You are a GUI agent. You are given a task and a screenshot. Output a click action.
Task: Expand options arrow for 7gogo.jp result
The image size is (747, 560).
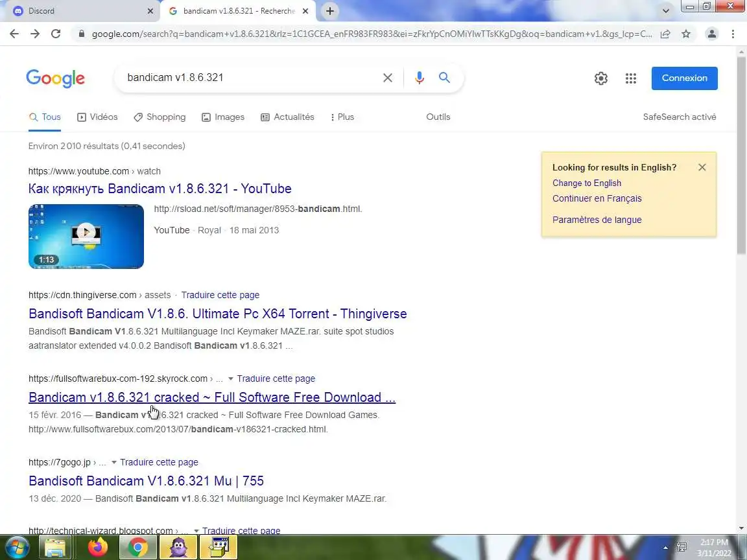114,462
